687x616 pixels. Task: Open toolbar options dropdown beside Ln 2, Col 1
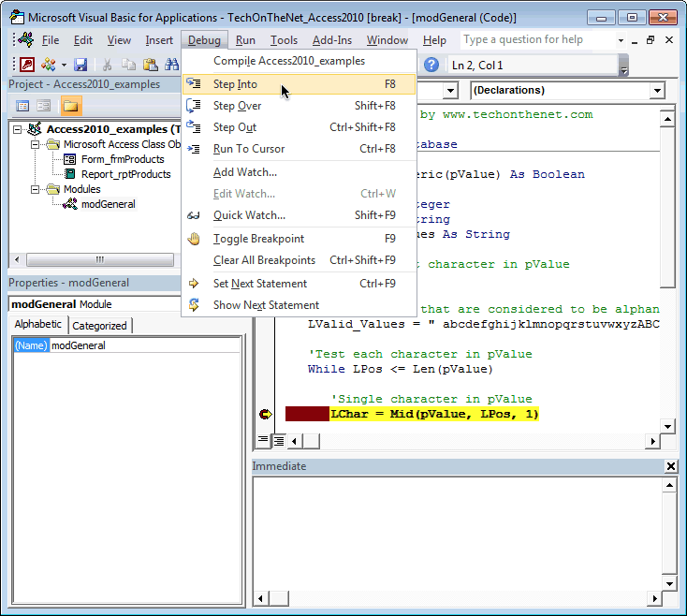click(x=624, y=66)
